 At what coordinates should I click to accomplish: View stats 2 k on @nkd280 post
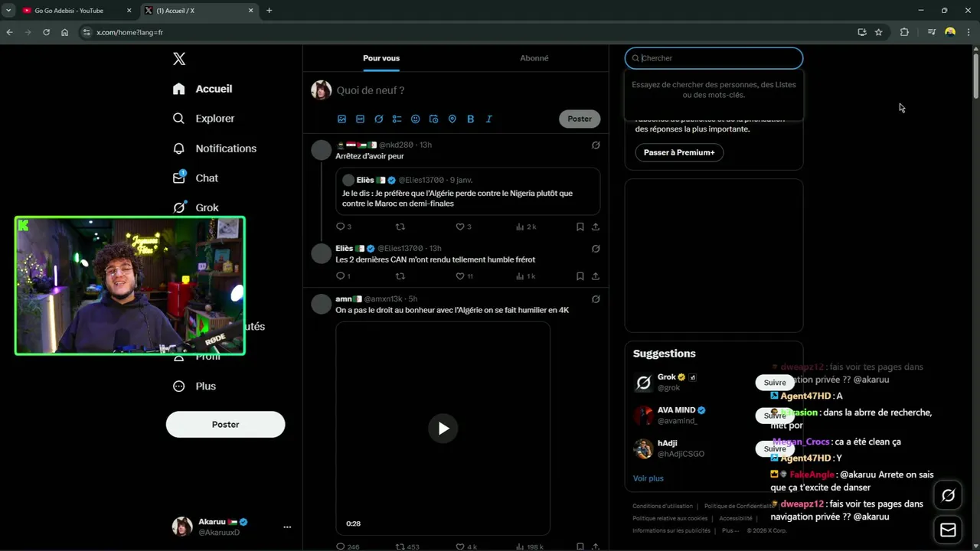click(526, 227)
